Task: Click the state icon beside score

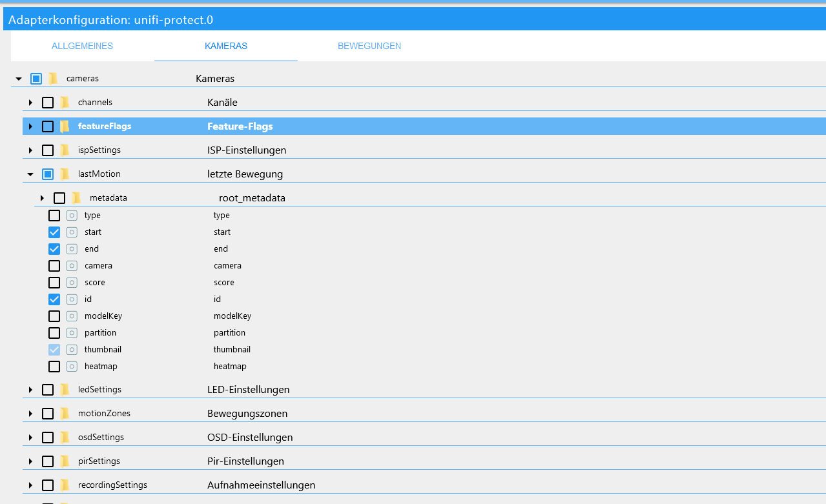Action: click(72, 283)
